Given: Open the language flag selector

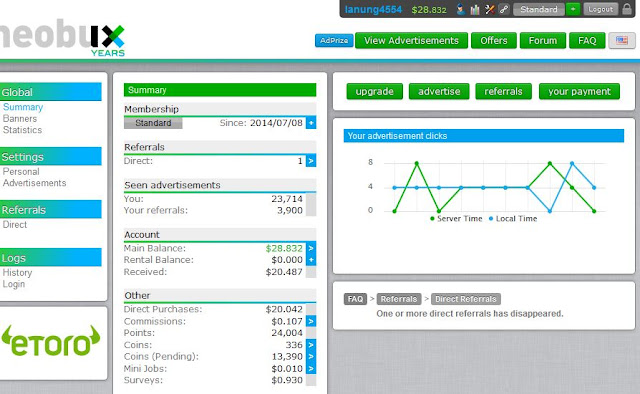Looking at the screenshot, I should tap(622, 40).
